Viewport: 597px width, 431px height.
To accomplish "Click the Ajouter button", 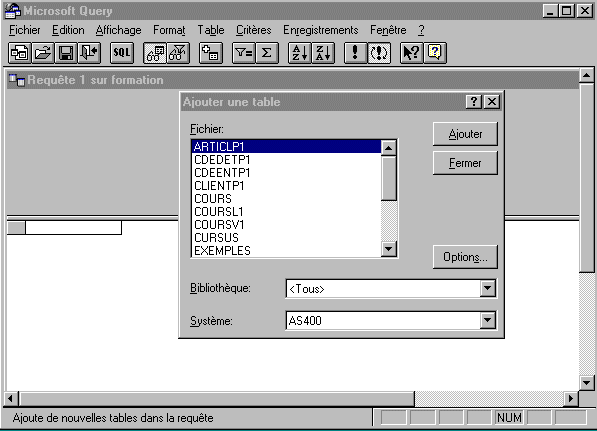I will [465, 134].
